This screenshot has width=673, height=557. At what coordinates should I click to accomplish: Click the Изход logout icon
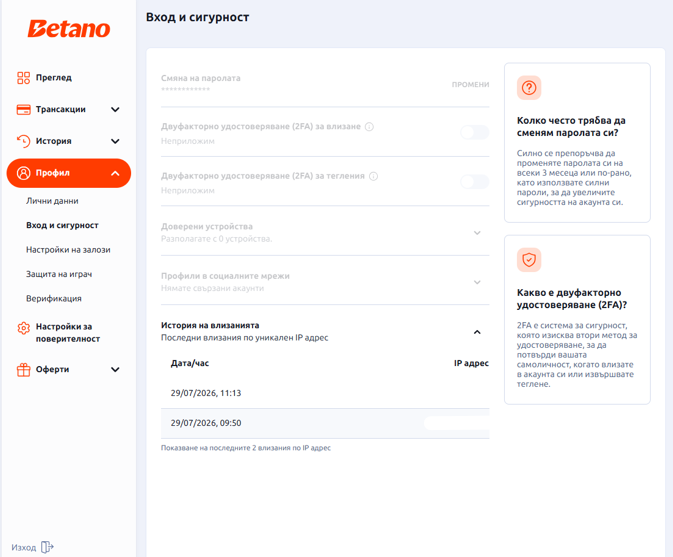click(47, 547)
